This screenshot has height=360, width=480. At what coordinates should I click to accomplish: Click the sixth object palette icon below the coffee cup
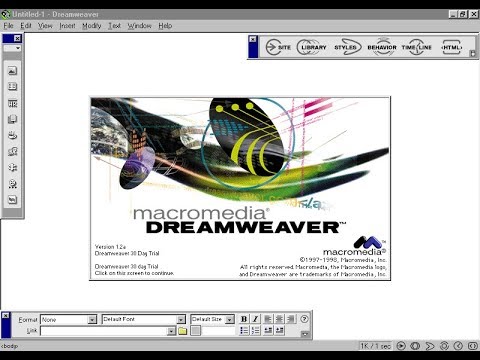tap(12, 152)
